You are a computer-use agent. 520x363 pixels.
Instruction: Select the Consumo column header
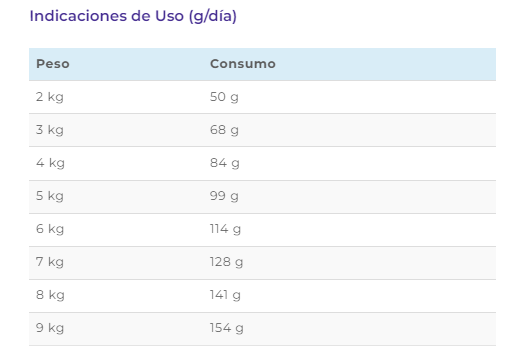pyautogui.click(x=243, y=64)
